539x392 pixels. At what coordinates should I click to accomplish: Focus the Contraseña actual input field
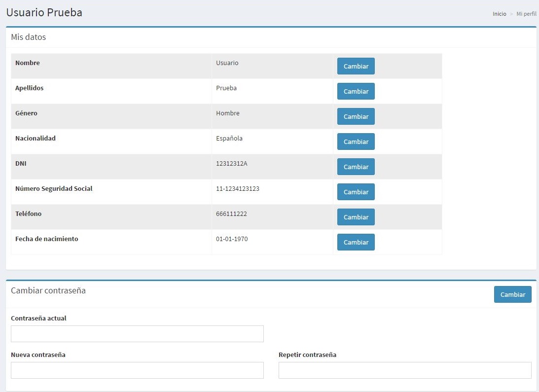[x=137, y=334]
